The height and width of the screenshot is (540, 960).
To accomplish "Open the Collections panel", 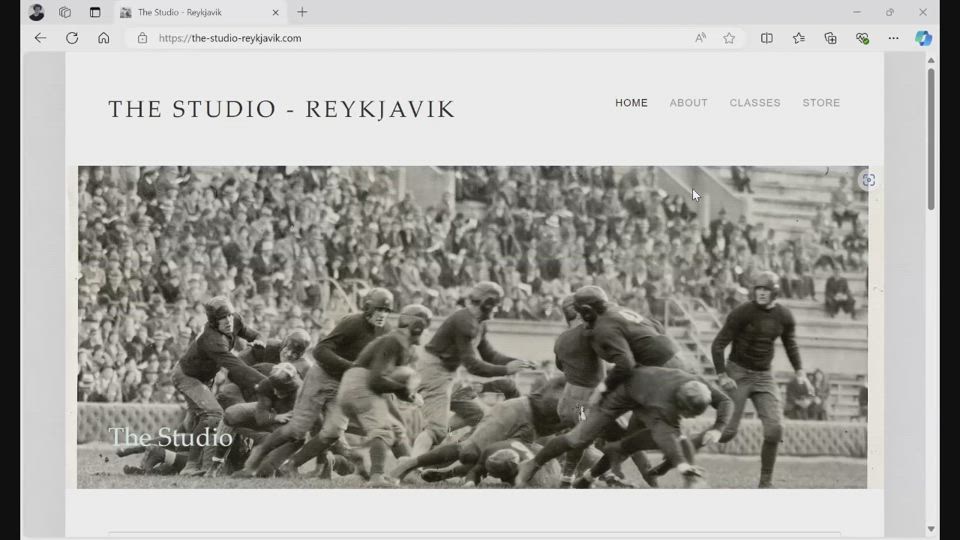I will [x=830, y=38].
